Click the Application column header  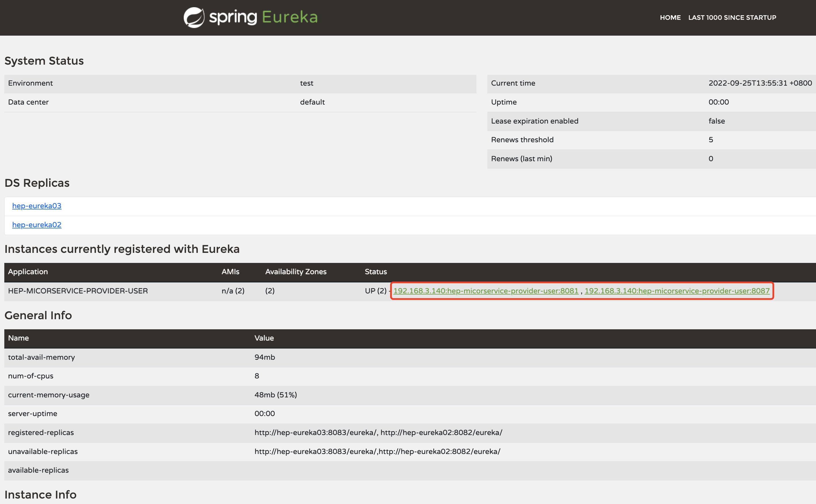coord(28,272)
